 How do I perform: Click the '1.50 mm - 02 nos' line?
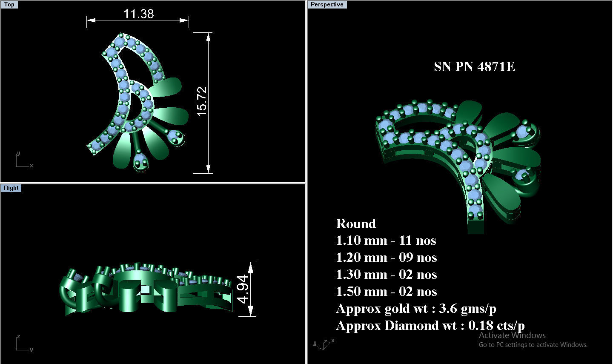tap(387, 292)
